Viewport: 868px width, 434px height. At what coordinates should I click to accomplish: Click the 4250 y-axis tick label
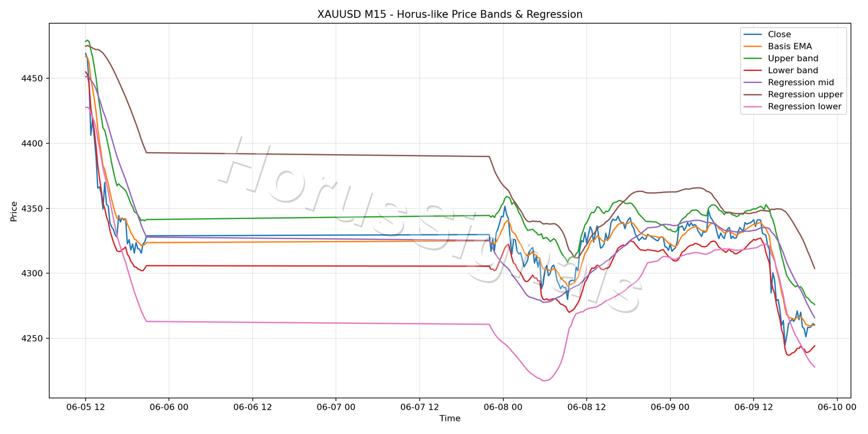click(x=33, y=339)
